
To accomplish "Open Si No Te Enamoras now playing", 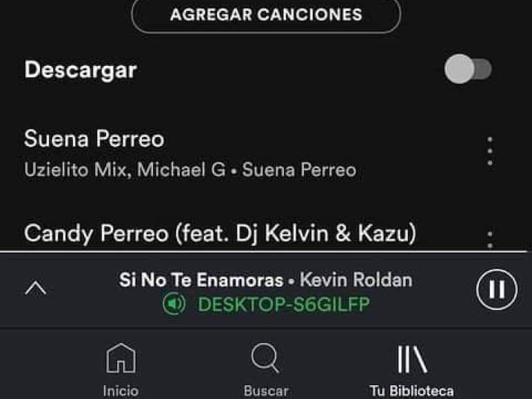I will coord(201,280).
